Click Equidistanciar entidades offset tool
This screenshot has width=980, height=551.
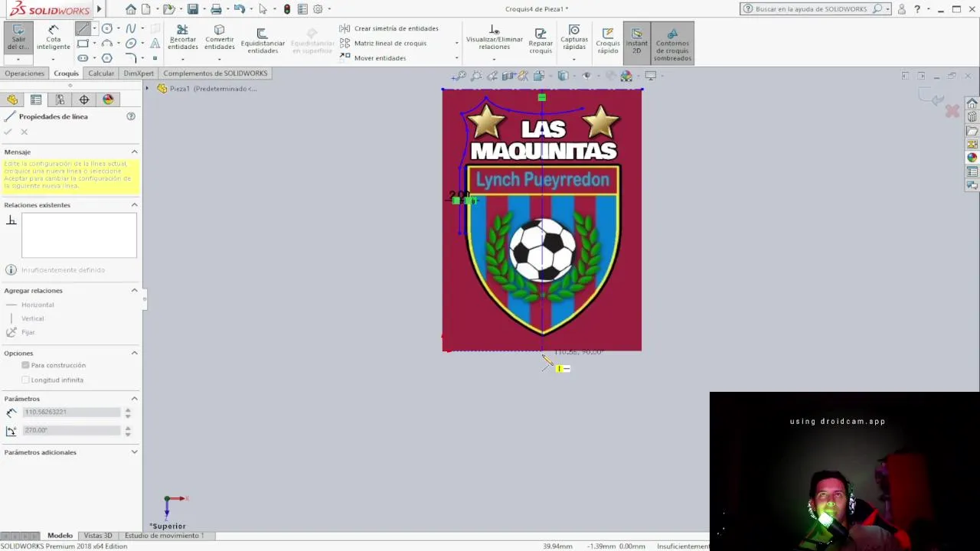263,41
